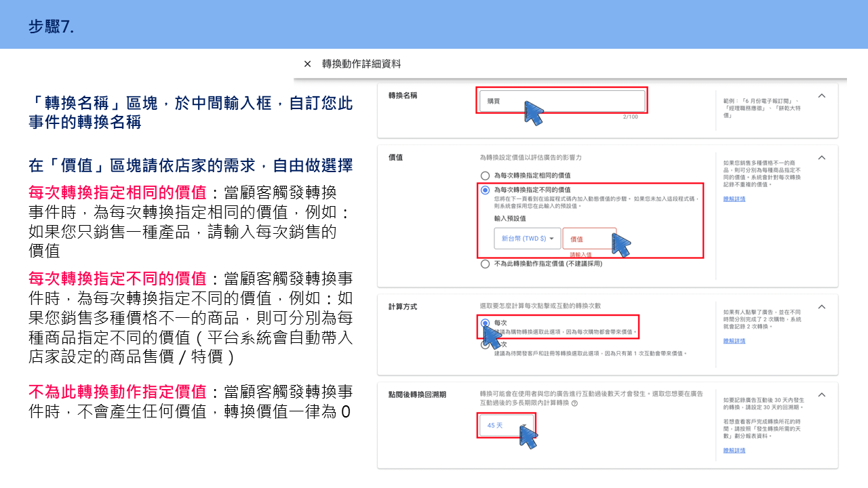Open help icon beside 計算轉換 text
The width and height of the screenshot is (868, 488).
pos(574,403)
